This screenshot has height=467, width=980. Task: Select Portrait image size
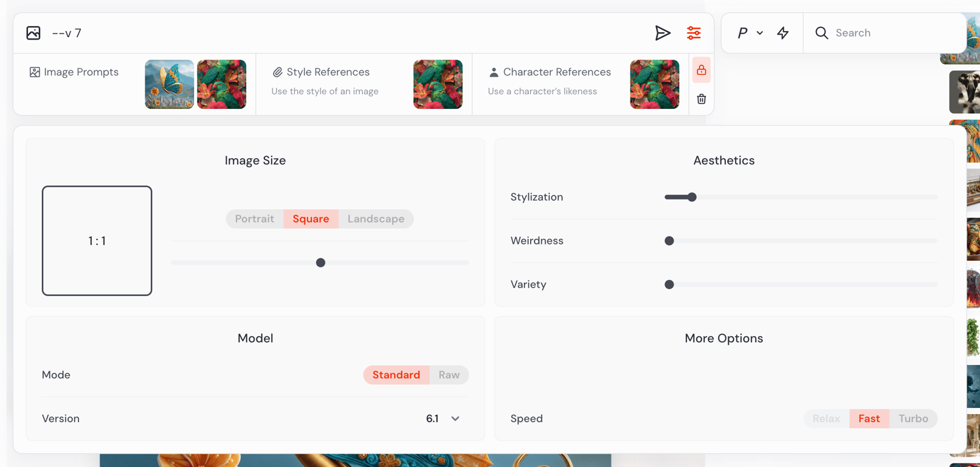coord(255,219)
